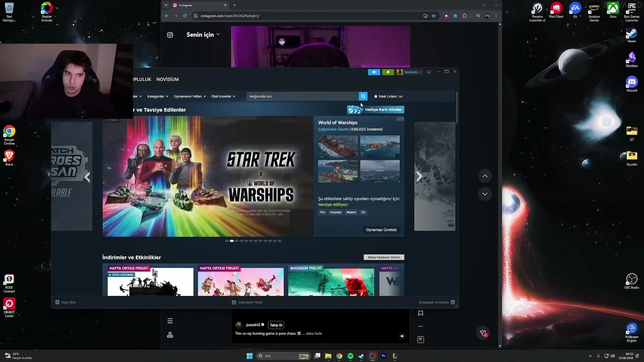Image resolution: width=644 pixels, height=362 pixels.
Task: Open Steam notifications bell button
Action: pos(388,72)
